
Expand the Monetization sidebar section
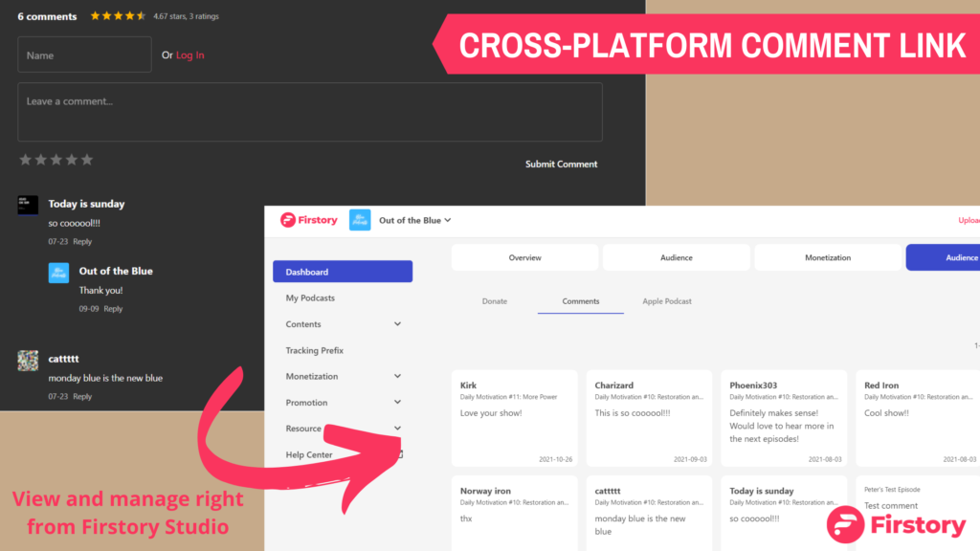pyautogui.click(x=343, y=377)
